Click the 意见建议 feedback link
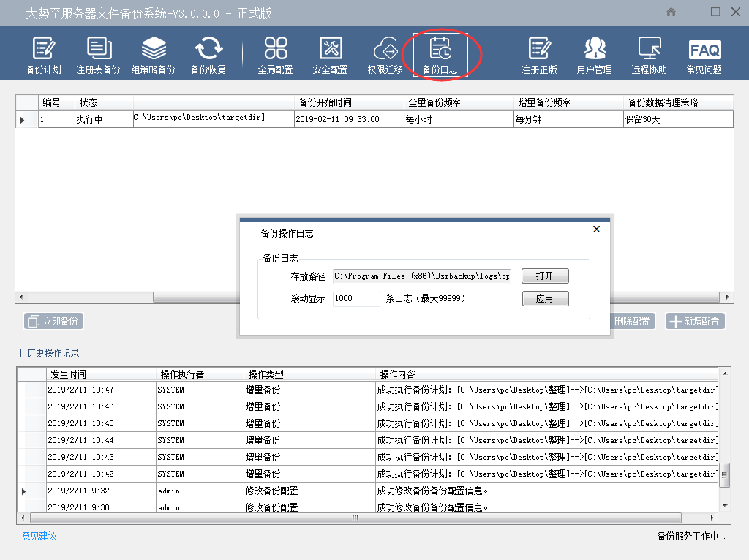The image size is (749, 560). coord(39,536)
